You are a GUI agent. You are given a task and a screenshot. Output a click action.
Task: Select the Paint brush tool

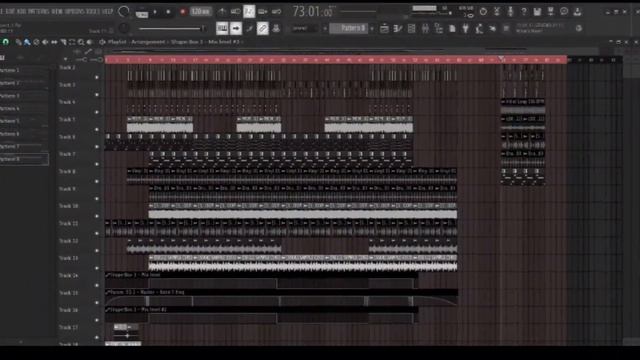point(27,42)
